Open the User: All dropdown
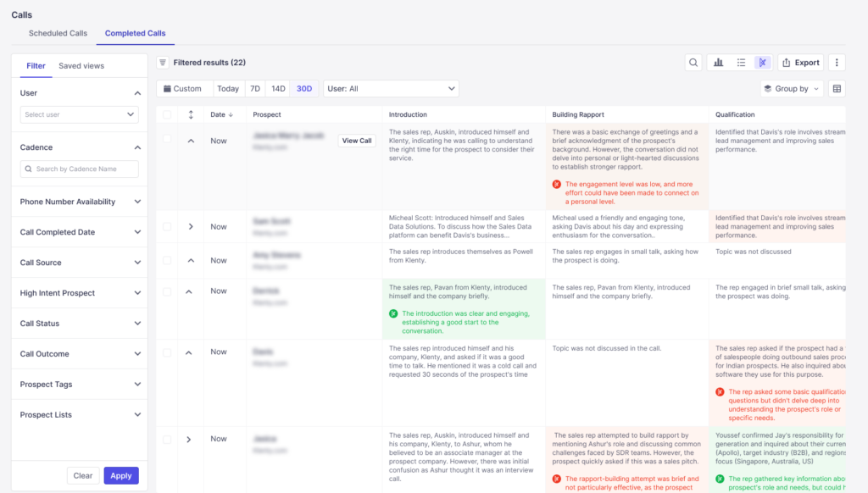This screenshot has width=868, height=493. pyautogui.click(x=391, y=89)
